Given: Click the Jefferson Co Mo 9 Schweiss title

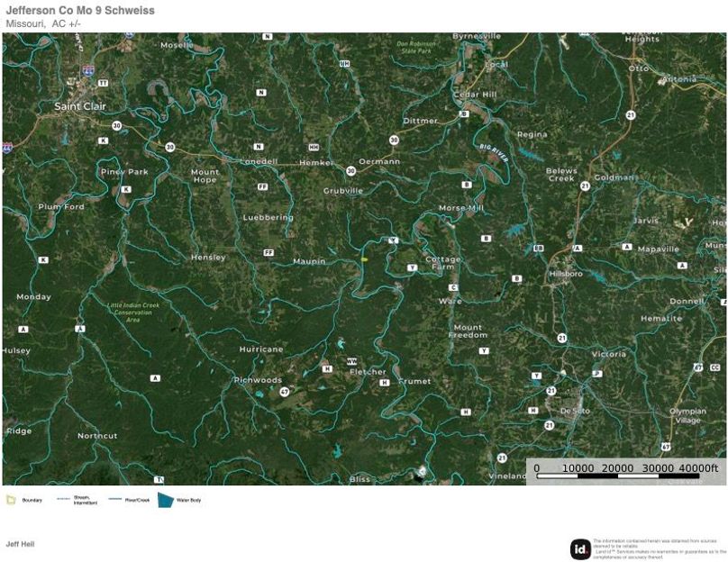Looking at the screenshot, I should pyautogui.click(x=80, y=11).
